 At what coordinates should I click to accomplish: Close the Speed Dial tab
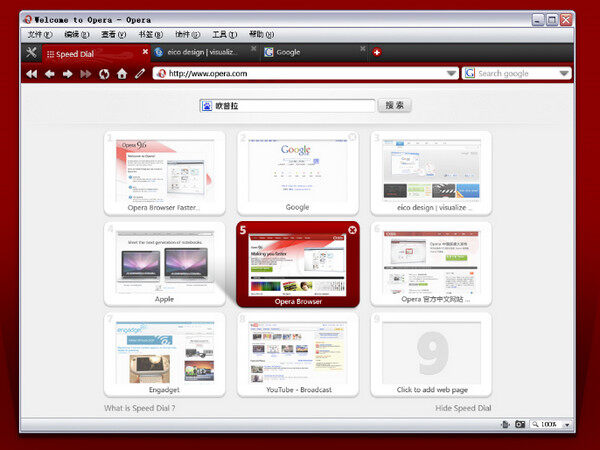click(x=145, y=51)
